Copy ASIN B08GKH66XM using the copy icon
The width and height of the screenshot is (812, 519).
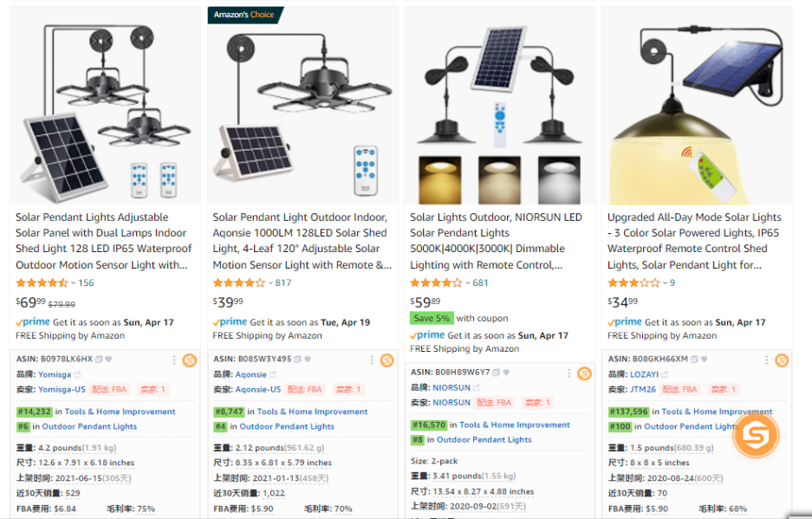[x=694, y=359]
